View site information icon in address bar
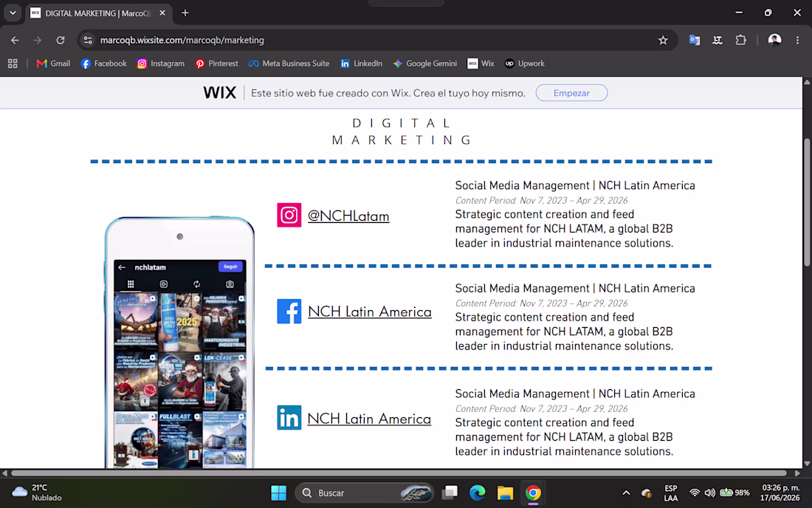 point(88,40)
